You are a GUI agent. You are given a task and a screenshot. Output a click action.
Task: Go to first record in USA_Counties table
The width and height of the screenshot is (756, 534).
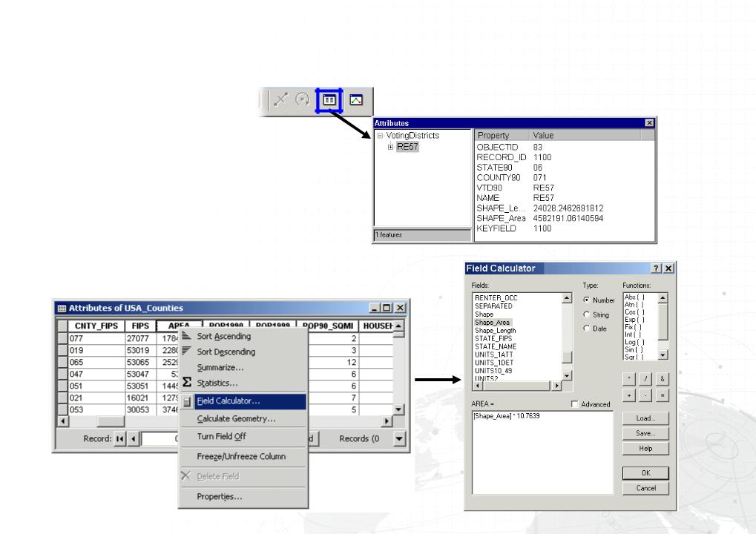(x=120, y=438)
